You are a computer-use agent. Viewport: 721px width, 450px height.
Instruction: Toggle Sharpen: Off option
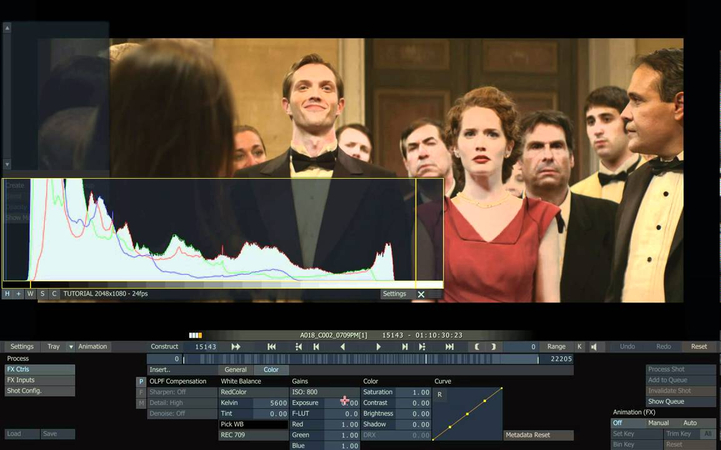click(x=183, y=392)
